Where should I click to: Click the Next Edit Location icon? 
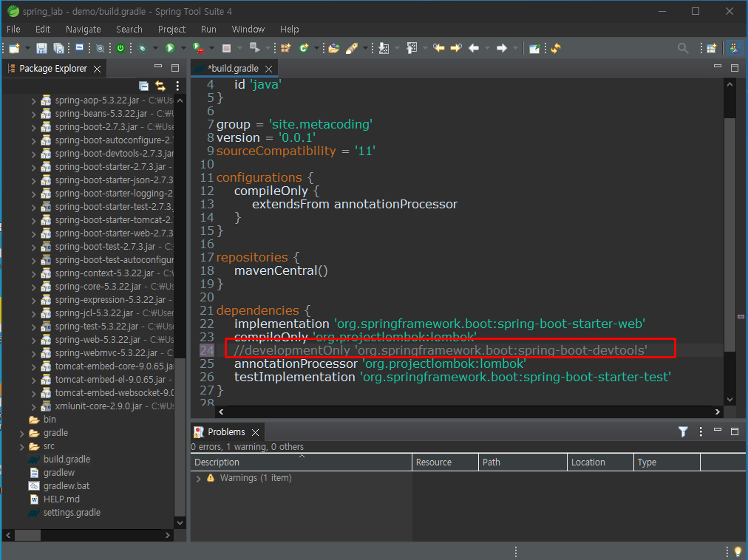[x=456, y=48]
